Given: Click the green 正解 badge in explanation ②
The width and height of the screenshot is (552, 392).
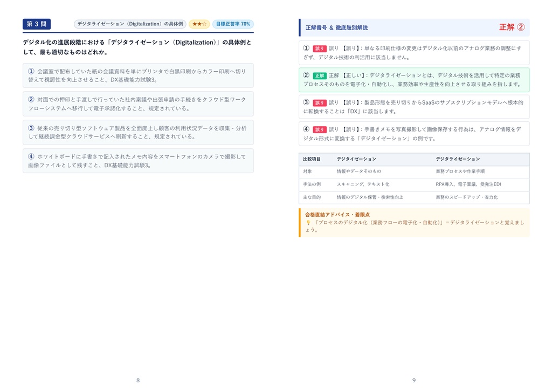Looking at the screenshot, I should pos(320,75).
